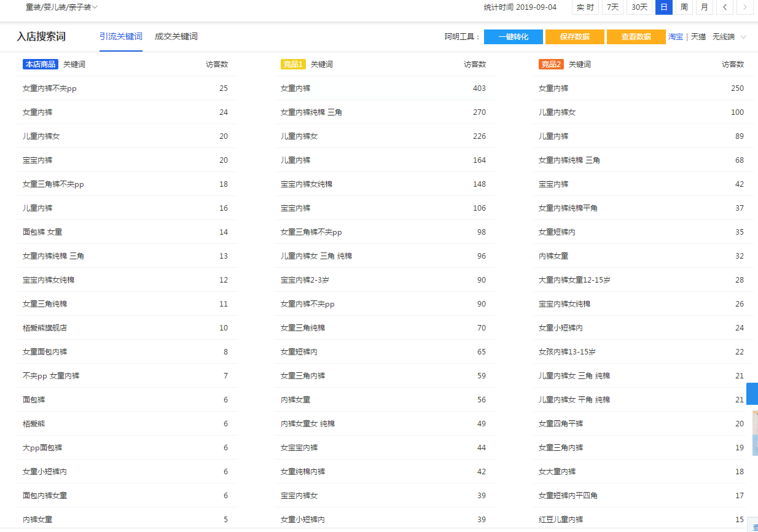Click the 查看数据 button
Viewport: 758px width, 532px height.
[x=636, y=37]
